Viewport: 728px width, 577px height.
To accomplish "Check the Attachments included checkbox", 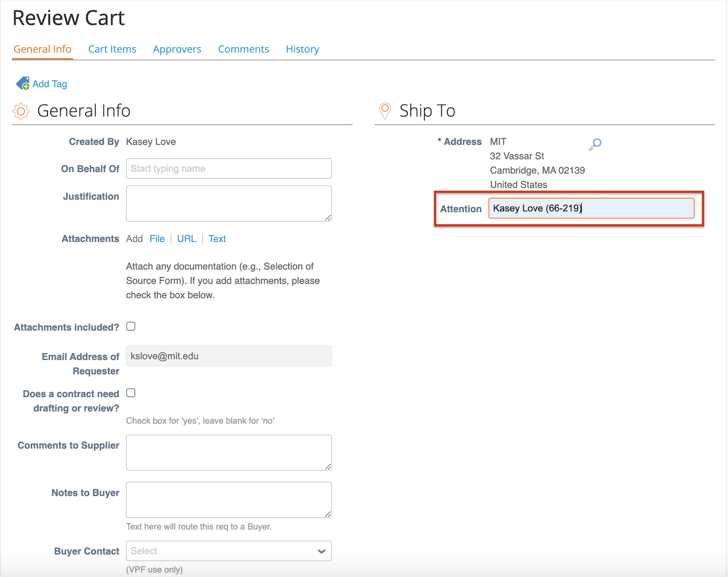I will tap(131, 326).
